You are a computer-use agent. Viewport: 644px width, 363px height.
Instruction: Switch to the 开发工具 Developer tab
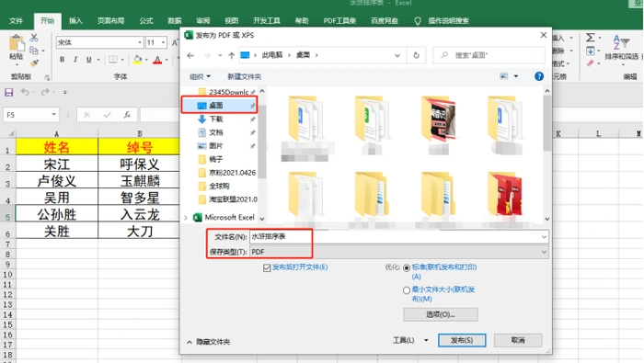(x=267, y=21)
